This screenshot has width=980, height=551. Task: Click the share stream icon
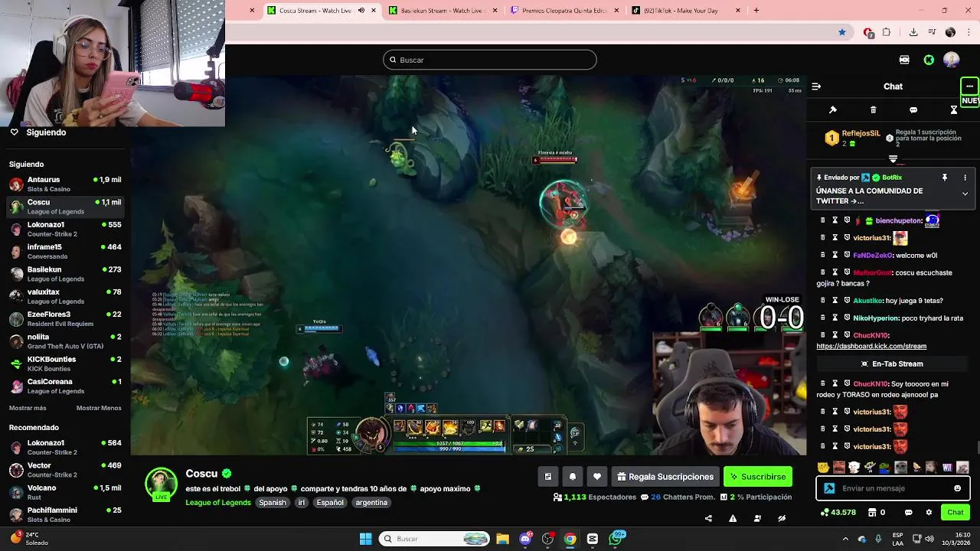tap(708, 518)
